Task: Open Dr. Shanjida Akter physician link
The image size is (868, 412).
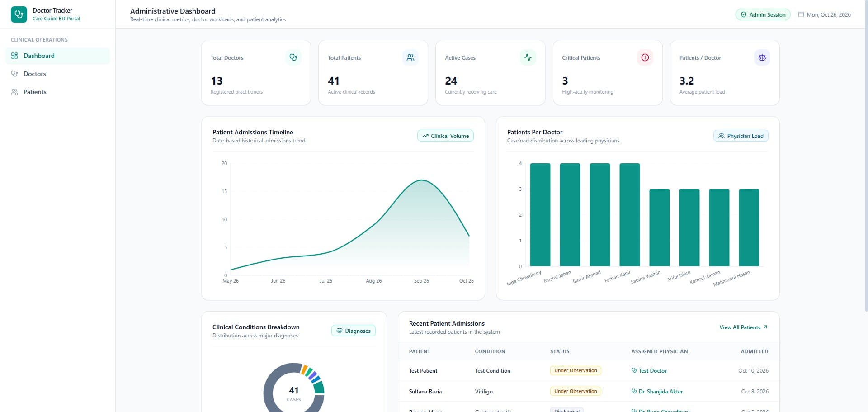Action: (657, 392)
